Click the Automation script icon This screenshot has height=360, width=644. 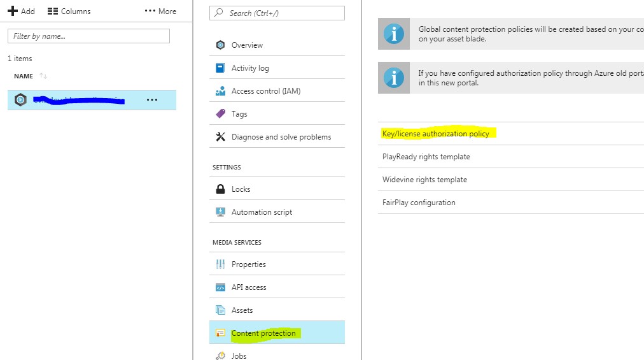[x=221, y=212]
